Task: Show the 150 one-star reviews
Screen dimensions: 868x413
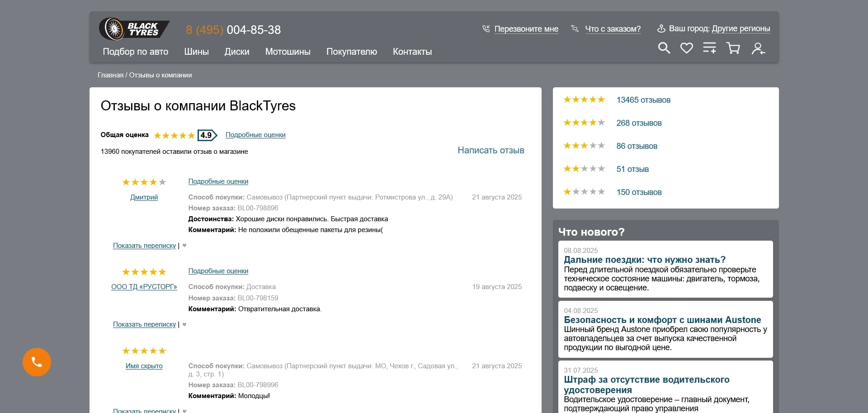Action: 638,192
